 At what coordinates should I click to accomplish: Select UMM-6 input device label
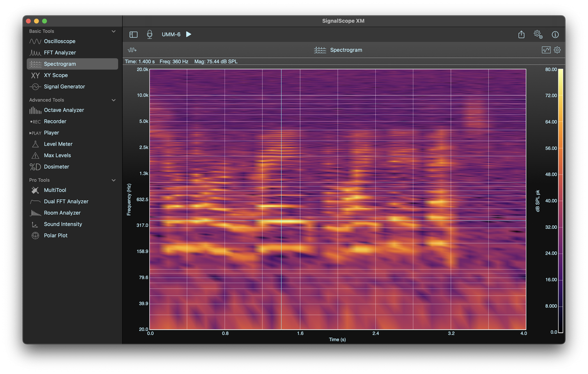pyautogui.click(x=171, y=34)
